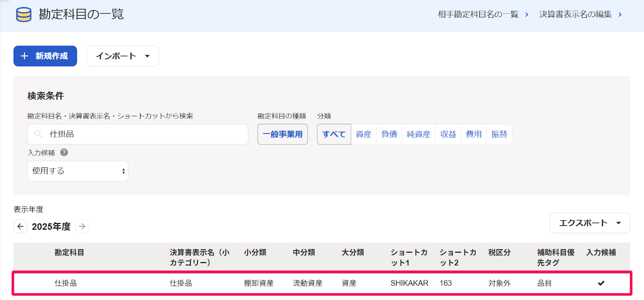The height and width of the screenshot is (300, 644).
Task: Select the 資産 category filter
Action: tap(363, 134)
